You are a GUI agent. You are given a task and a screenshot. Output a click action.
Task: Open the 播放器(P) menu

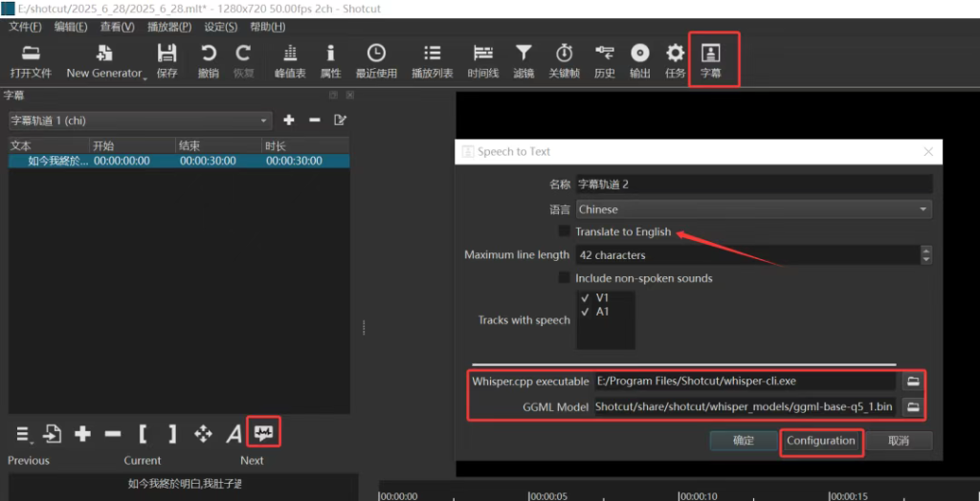pos(168,27)
